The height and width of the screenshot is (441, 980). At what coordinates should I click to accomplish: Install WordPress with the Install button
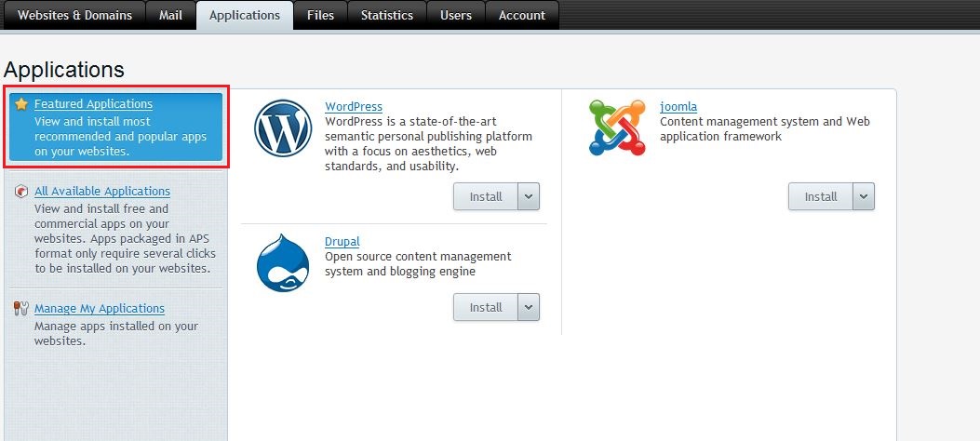coord(486,196)
